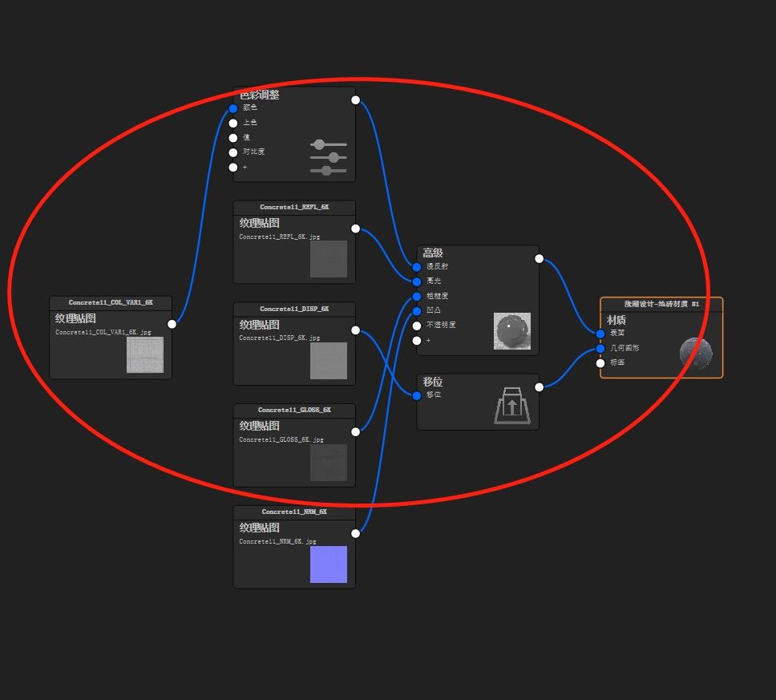Click the 值 input socket on 色彩调整

(233, 138)
